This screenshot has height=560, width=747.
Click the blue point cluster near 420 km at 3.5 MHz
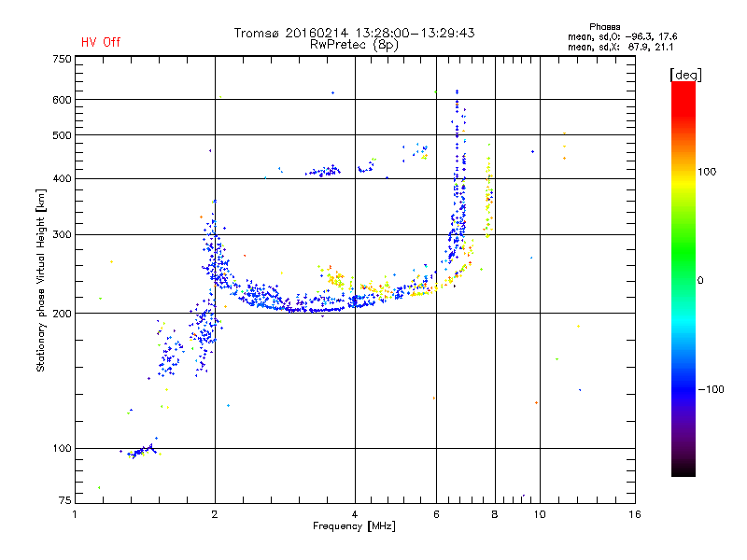coord(323,171)
